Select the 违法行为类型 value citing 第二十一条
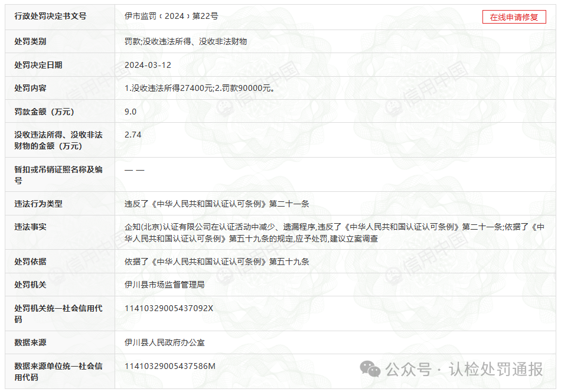Image resolution: width=561 pixels, height=392 pixels. 217,204
